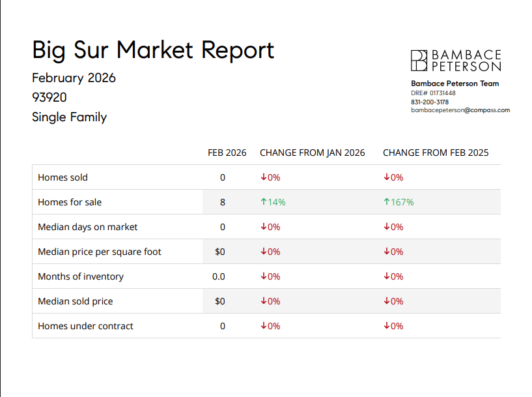Click Median sold price red arrow under Feb 2025 change
This screenshot has width=532, height=397.
(x=386, y=301)
